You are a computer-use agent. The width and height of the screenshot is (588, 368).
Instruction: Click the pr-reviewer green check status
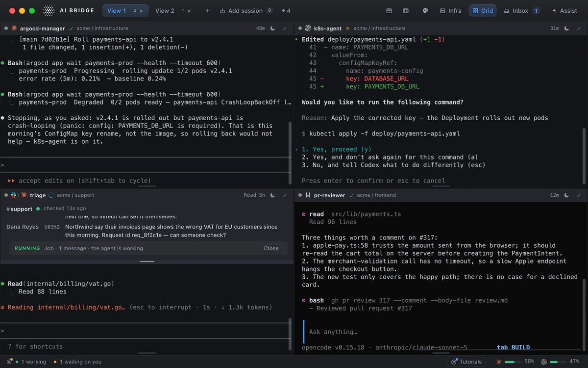tap(351, 195)
